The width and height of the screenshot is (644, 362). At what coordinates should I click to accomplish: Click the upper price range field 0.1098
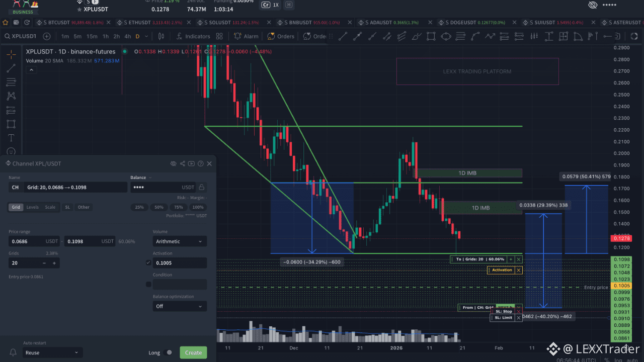click(90, 241)
